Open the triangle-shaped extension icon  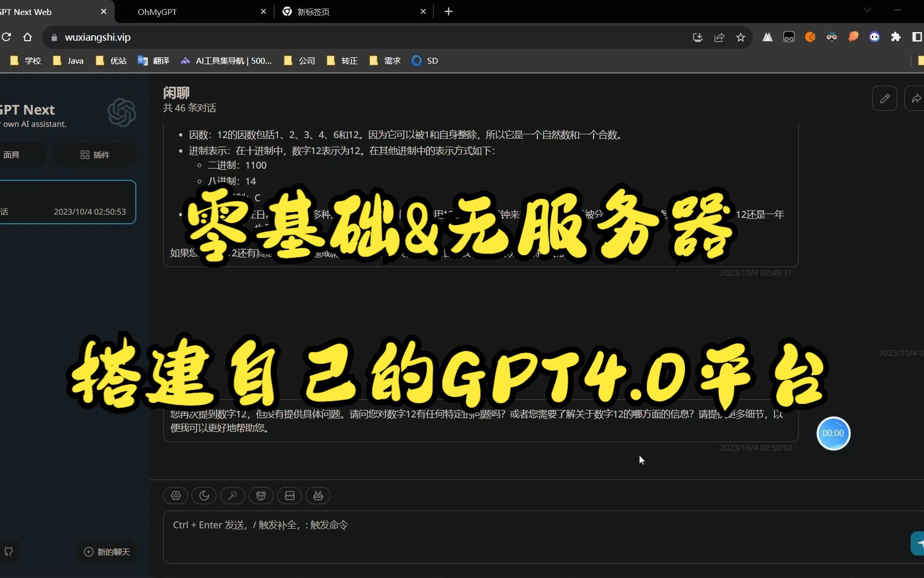(x=767, y=37)
